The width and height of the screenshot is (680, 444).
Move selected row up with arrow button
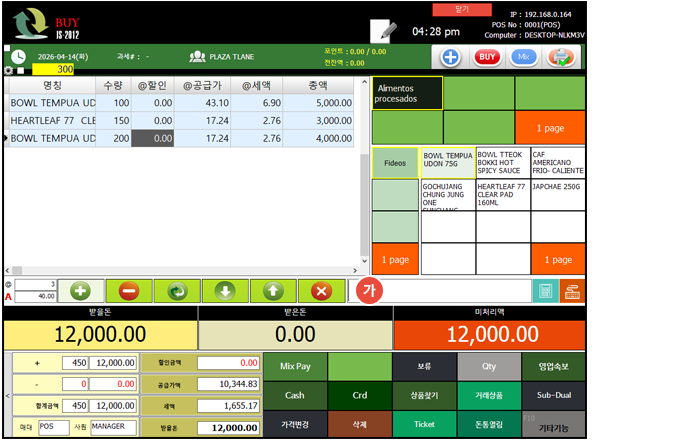[x=273, y=291]
